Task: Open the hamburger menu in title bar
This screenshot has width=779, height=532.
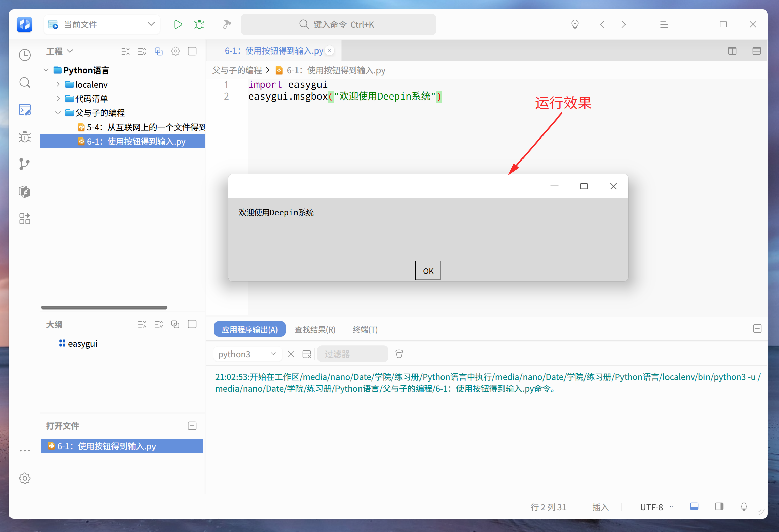Action: (x=664, y=24)
